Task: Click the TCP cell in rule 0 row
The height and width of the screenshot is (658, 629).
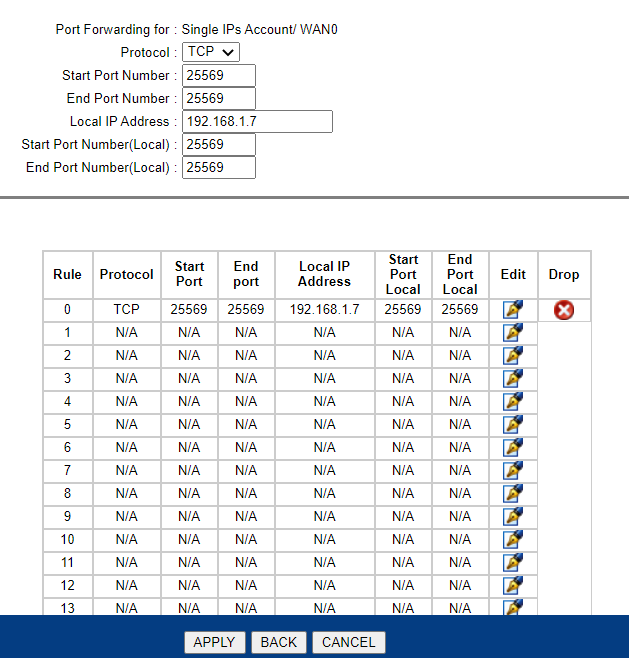Action: coord(126,310)
